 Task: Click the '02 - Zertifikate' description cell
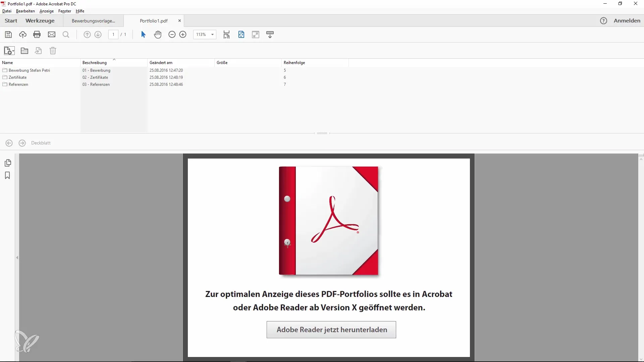[95, 77]
